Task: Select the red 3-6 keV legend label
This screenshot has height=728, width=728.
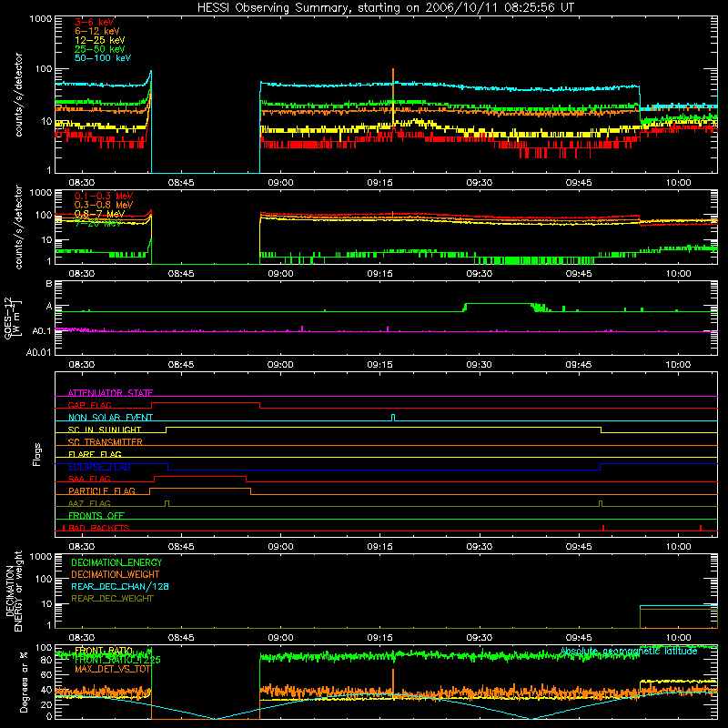Action: 94,22
